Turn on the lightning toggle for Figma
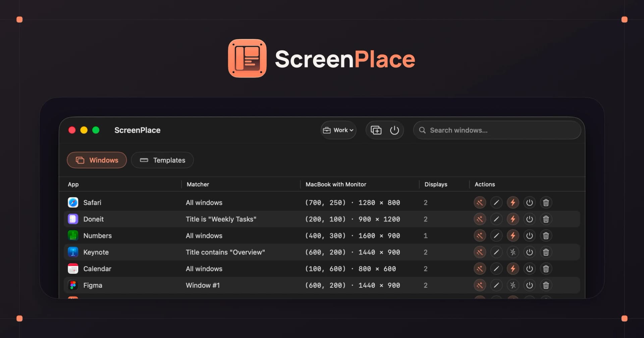644x338 pixels. 513,285
